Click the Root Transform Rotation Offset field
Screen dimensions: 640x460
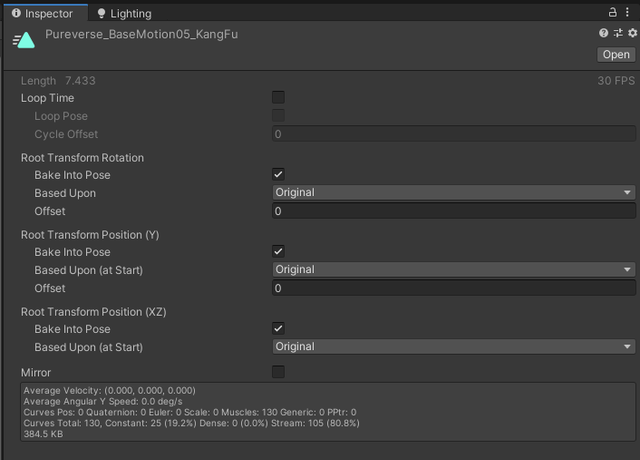(x=454, y=211)
